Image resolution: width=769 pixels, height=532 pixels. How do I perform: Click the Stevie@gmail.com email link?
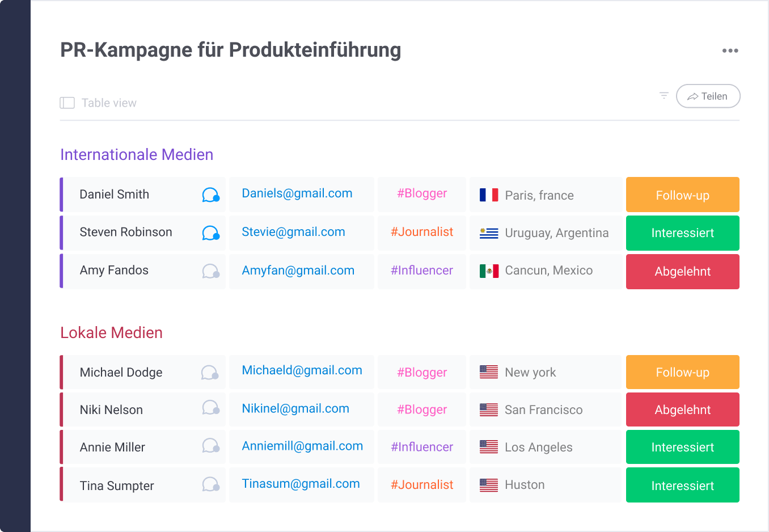[x=293, y=232]
